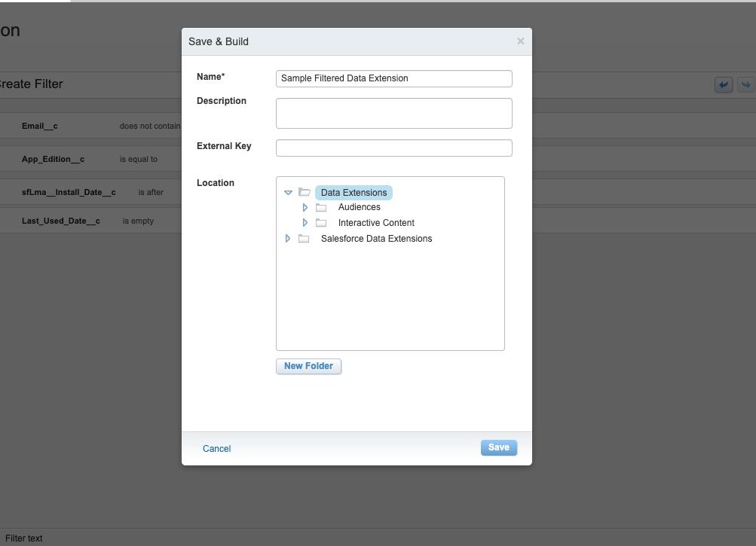Select Salesforce Data Extensions as location

tap(376, 239)
